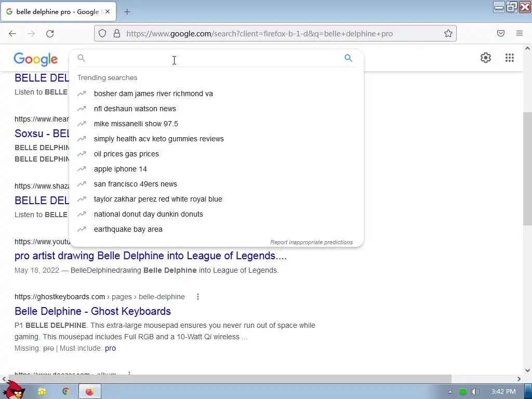
Task: Open the Google apps grid
Action: (x=510, y=58)
